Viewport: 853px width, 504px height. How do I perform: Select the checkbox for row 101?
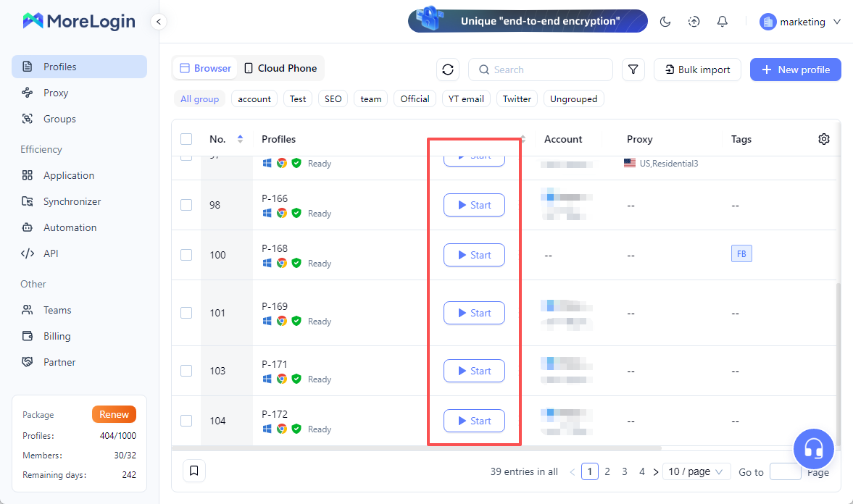[x=186, y=313]
